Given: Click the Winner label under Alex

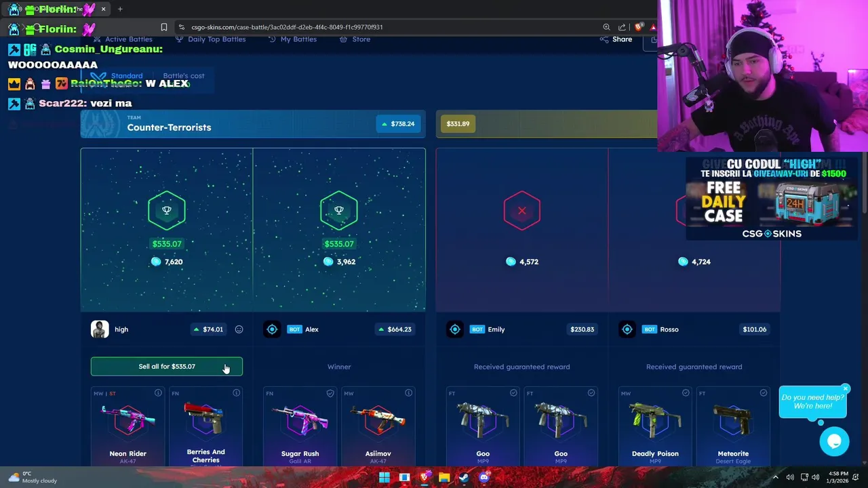Looking at the screenshot, I should [x=339, y=367].
